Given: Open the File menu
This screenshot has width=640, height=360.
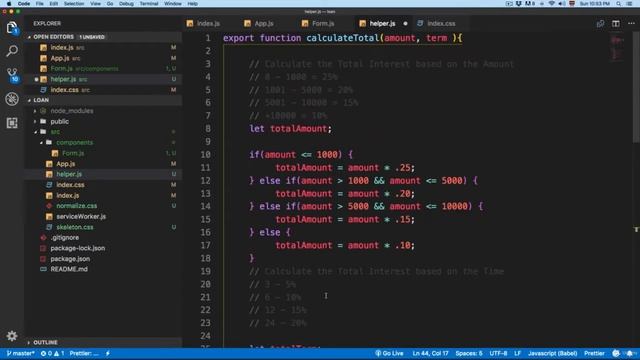Looking at the screenshot, I should 39,4.
